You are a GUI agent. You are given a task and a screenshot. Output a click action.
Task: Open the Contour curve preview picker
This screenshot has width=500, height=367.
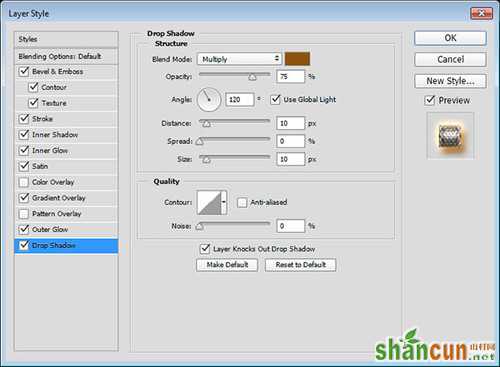click(x=209, y=202)
